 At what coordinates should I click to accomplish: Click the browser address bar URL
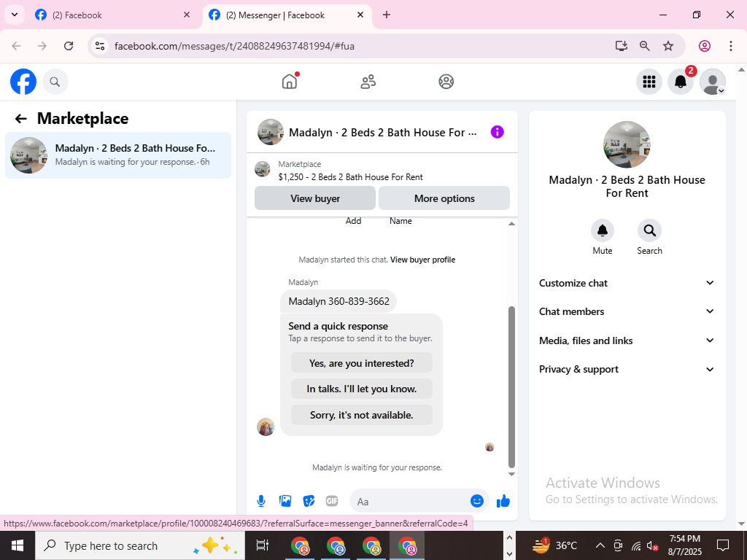pyautogui.click(x=234, y=46)
